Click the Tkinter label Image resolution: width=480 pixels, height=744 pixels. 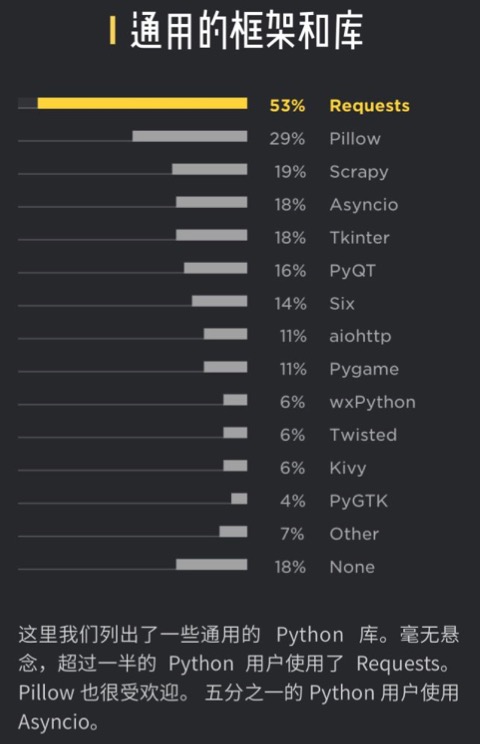(360, 238)
